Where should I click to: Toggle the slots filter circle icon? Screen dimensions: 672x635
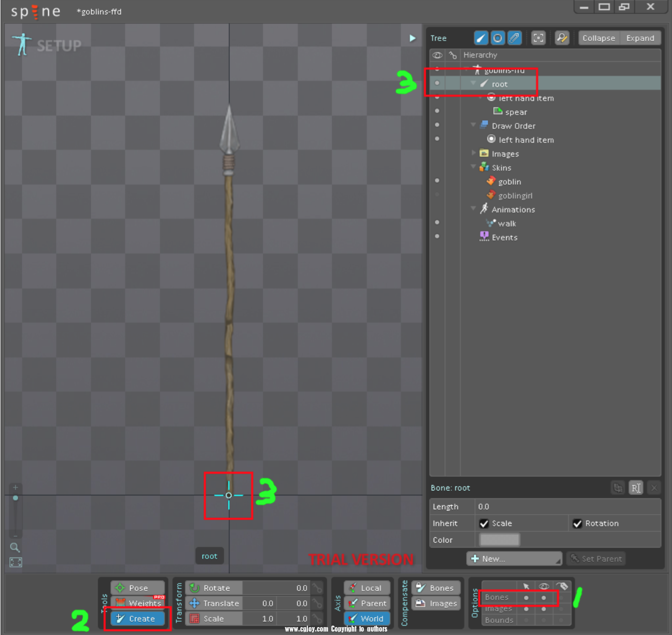pyautogui.click(x=498, y=38)
